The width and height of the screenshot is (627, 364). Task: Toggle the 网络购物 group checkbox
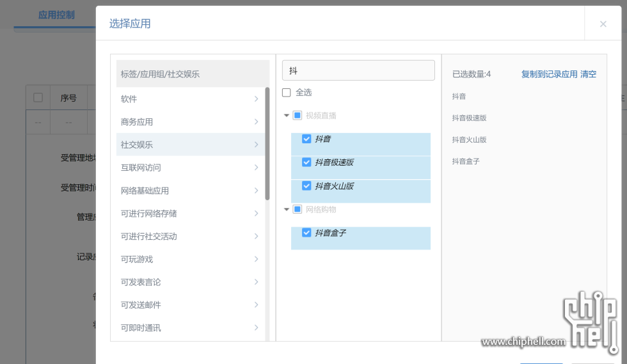298,209
